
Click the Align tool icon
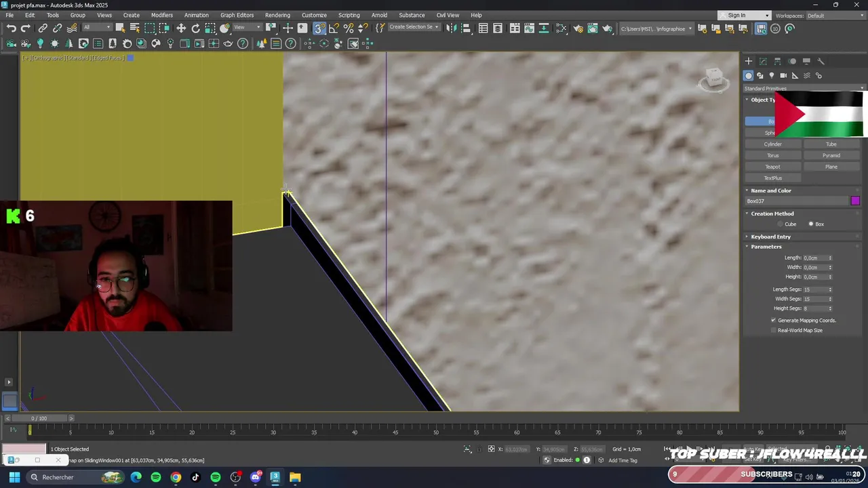tap(465, 28)
